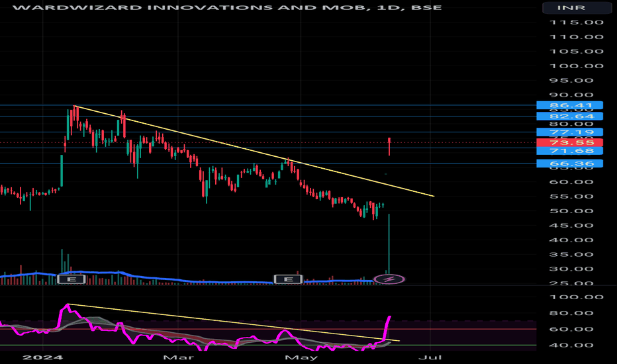Click the latest red gap-up candle

click(x=389, y=146)
